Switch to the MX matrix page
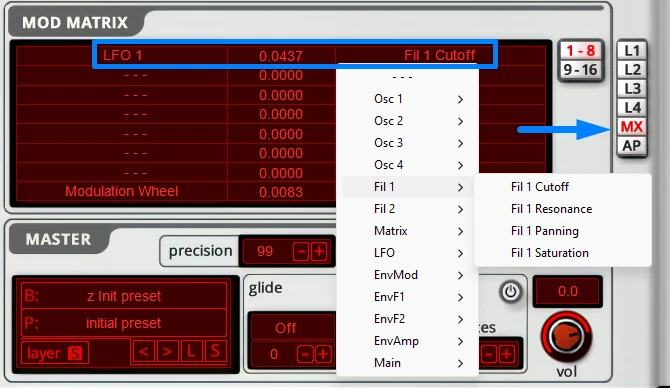 click(x=632, y=127)
